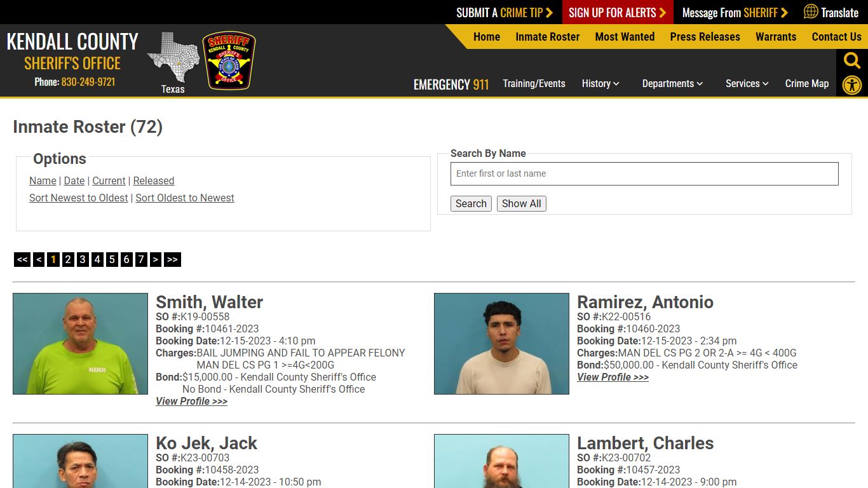
Task: Go to the Home page
Action: click(x=487, y=37)
